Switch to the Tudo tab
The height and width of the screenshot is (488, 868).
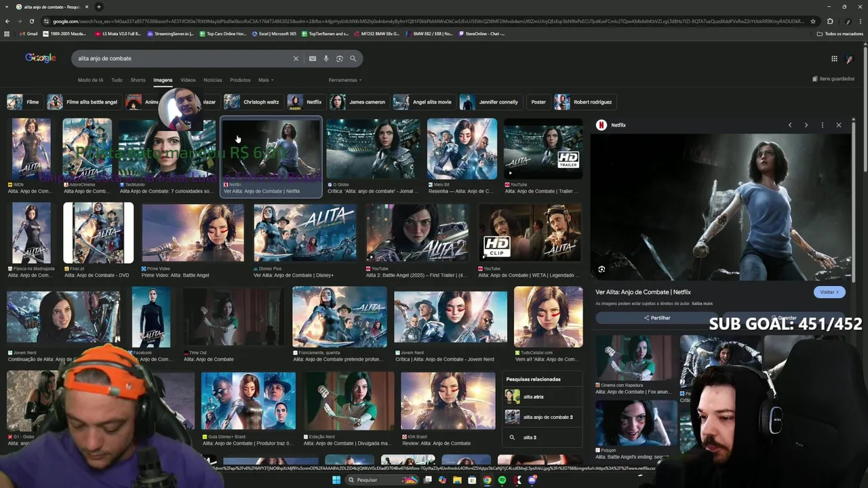coord(117,80)
